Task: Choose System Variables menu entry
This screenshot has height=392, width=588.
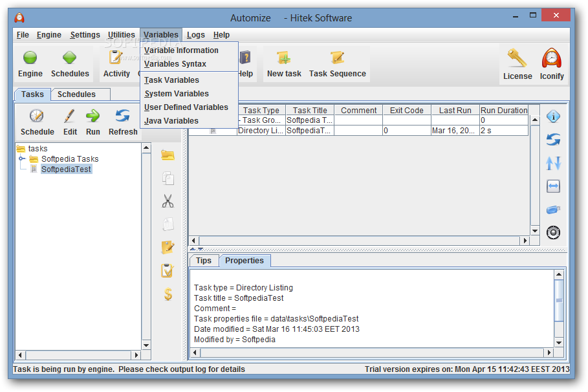Action: 189,93
